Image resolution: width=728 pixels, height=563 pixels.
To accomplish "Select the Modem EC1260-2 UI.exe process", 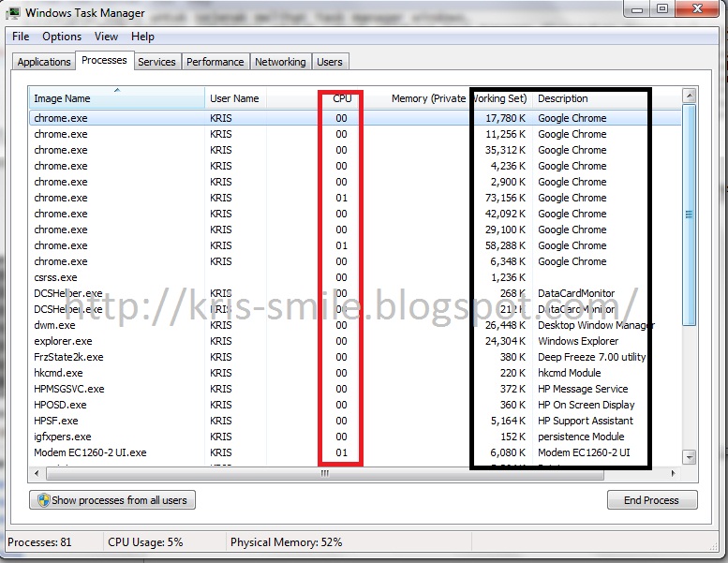I will click(x=355, y=452).
